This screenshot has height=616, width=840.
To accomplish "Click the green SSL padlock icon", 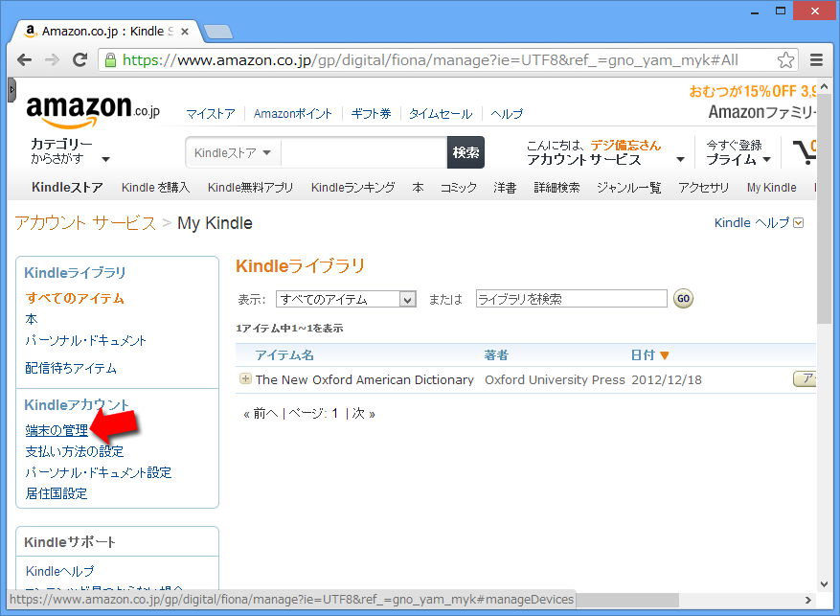I will pyautogui.click(x=110, y=60).
